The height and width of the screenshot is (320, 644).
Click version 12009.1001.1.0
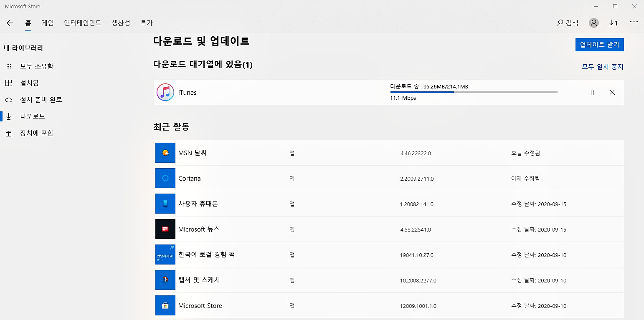(418, 306)
